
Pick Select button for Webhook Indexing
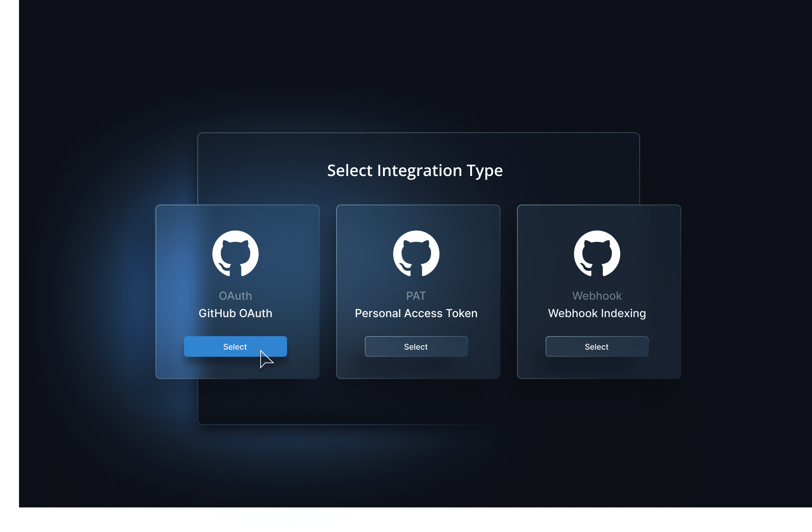pyautogui.click(x=597, y=346)
